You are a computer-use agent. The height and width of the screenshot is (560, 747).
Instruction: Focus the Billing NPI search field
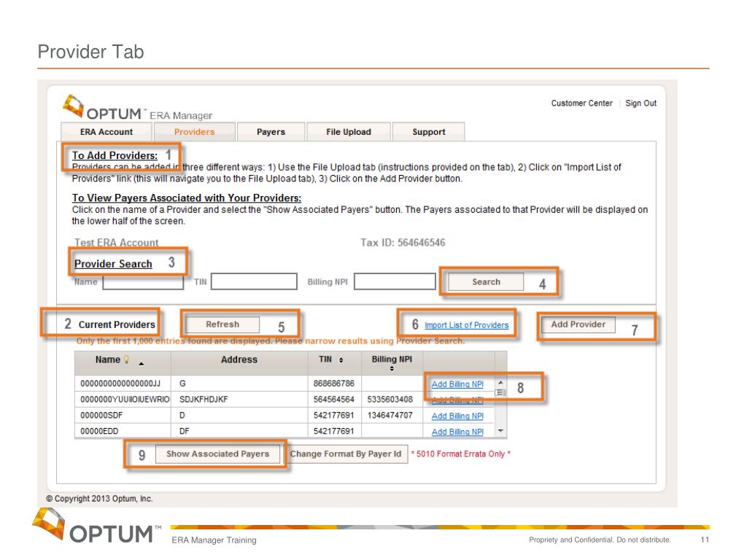pos(395,281)
